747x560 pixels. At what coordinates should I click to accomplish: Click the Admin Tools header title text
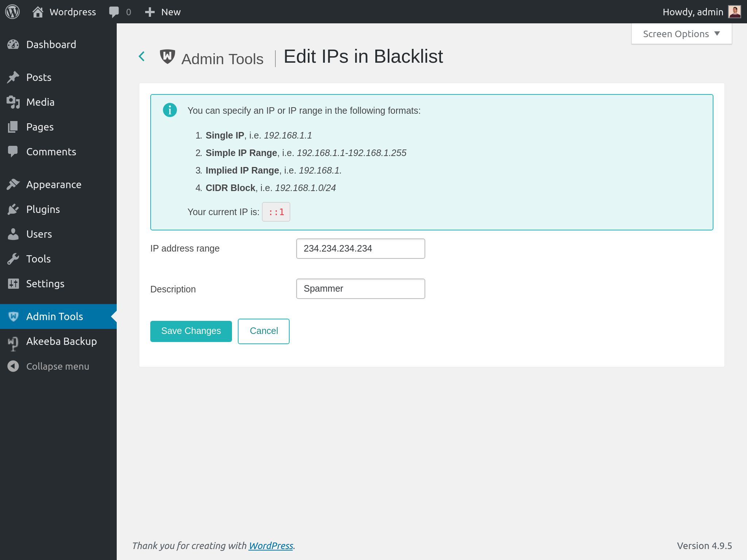pos(222,59)
